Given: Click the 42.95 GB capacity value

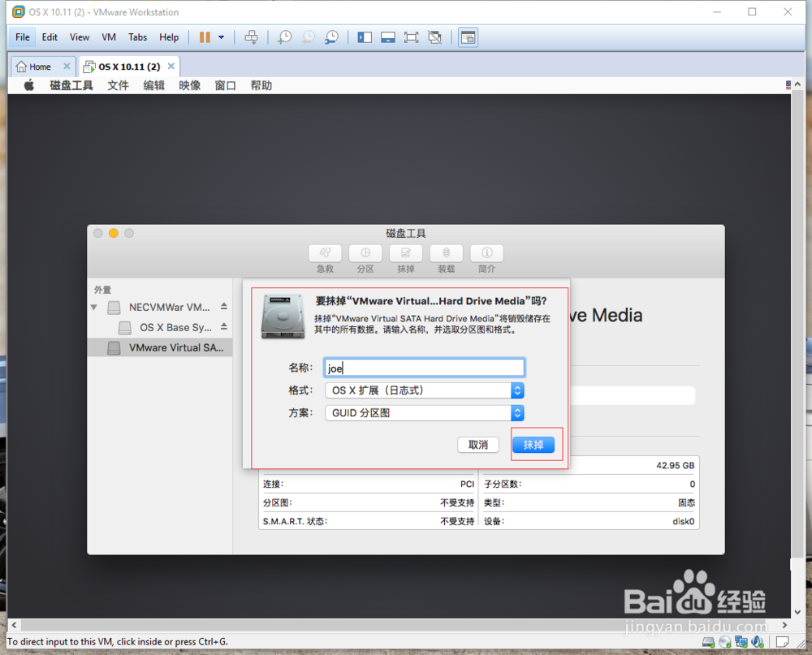Looking at the screenshot, I should [676, 466].
